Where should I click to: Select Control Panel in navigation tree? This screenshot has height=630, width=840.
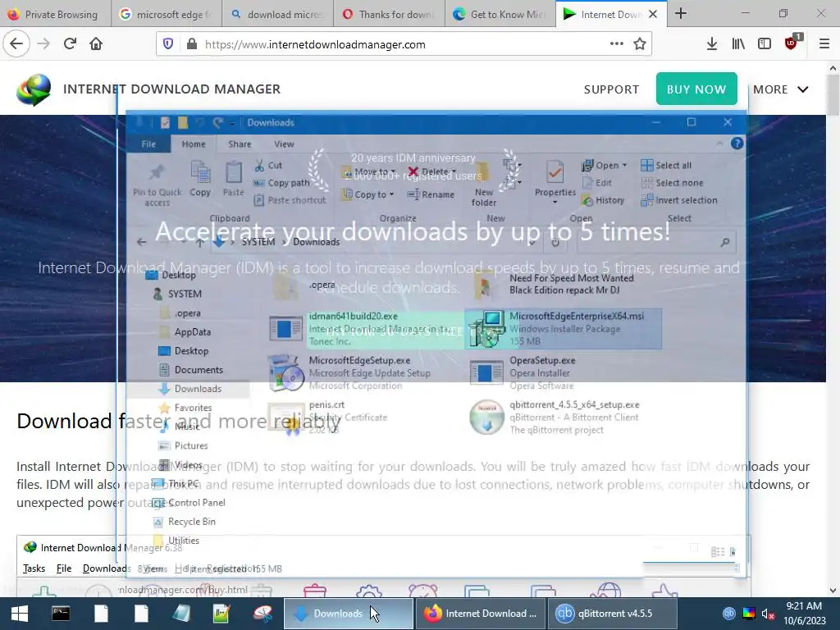pyautogui.click(x=189, y=503)
